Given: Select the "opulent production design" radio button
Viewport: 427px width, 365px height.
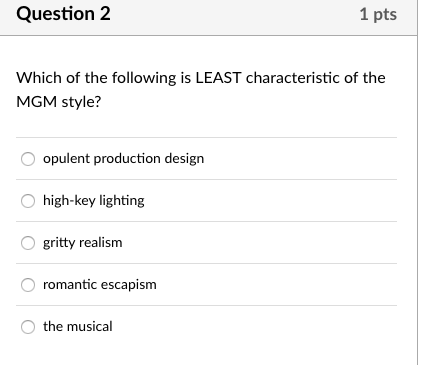Looking at the screenshot, I should click(x=28, y=159).
